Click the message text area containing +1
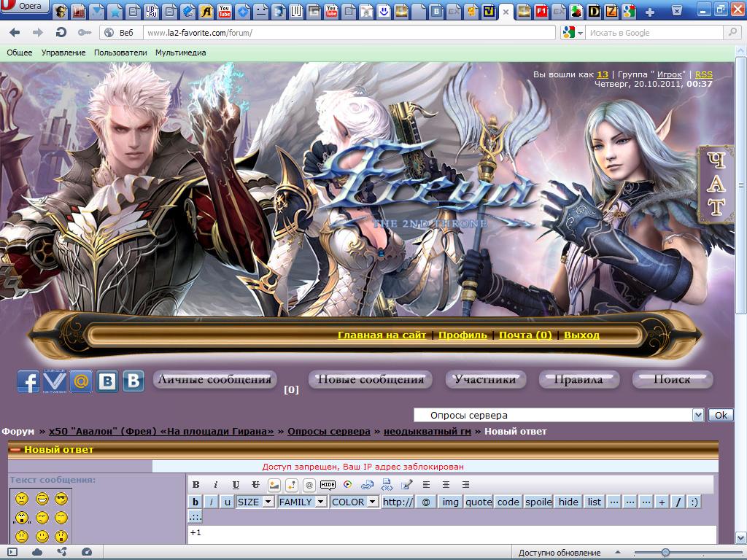 (x=452, y=534)
